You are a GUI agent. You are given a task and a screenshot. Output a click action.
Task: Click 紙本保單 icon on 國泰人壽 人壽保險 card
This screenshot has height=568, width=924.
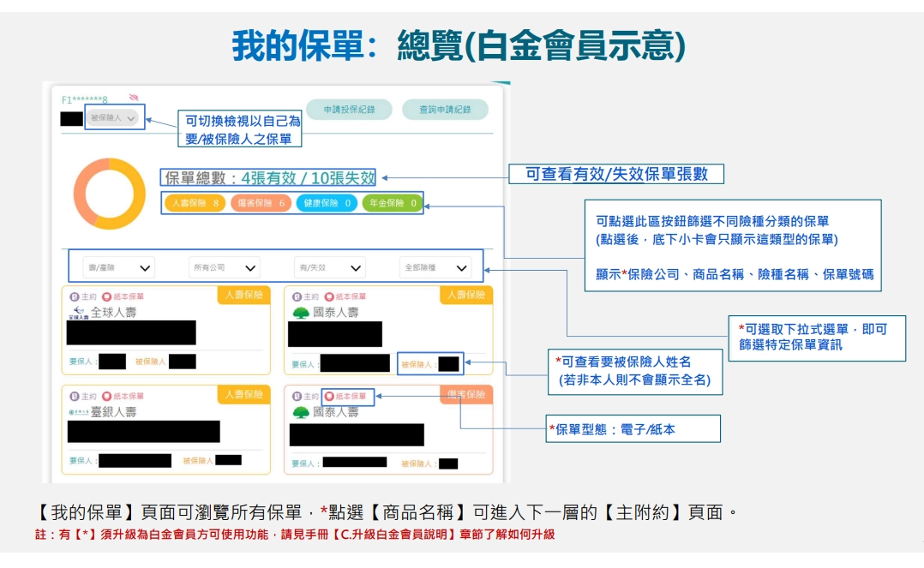click(x=329, y=297)
